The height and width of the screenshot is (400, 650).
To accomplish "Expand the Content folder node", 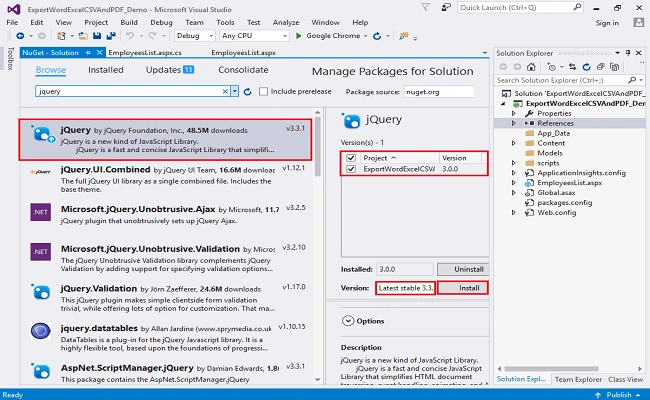I will (514, 143).
